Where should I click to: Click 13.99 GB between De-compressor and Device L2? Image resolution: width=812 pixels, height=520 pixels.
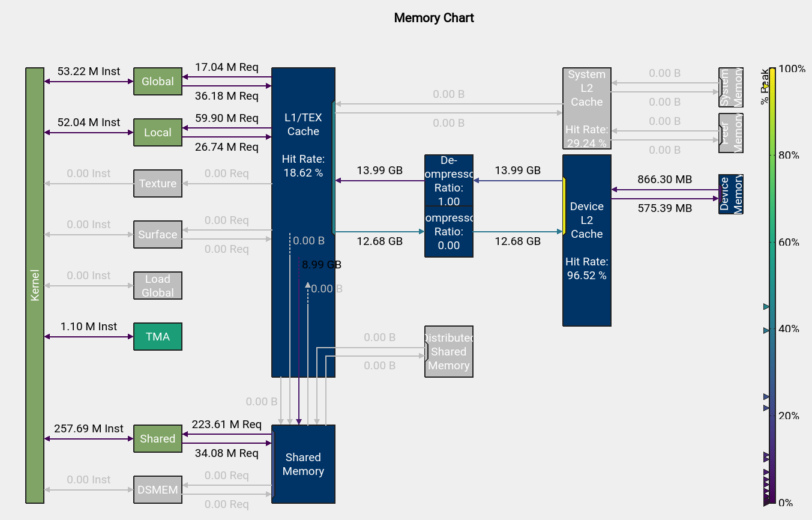518,171
